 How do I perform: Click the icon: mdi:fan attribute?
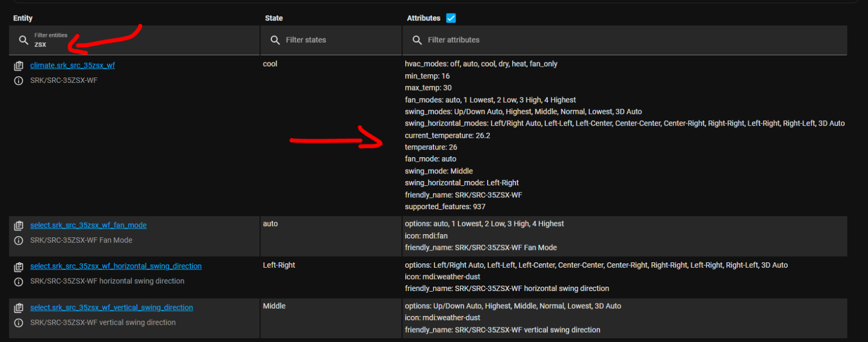tap(426, 236)
